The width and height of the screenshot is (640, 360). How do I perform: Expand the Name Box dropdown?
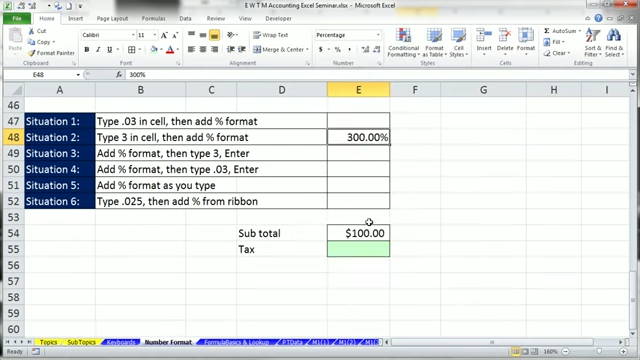tap(78, 75)
